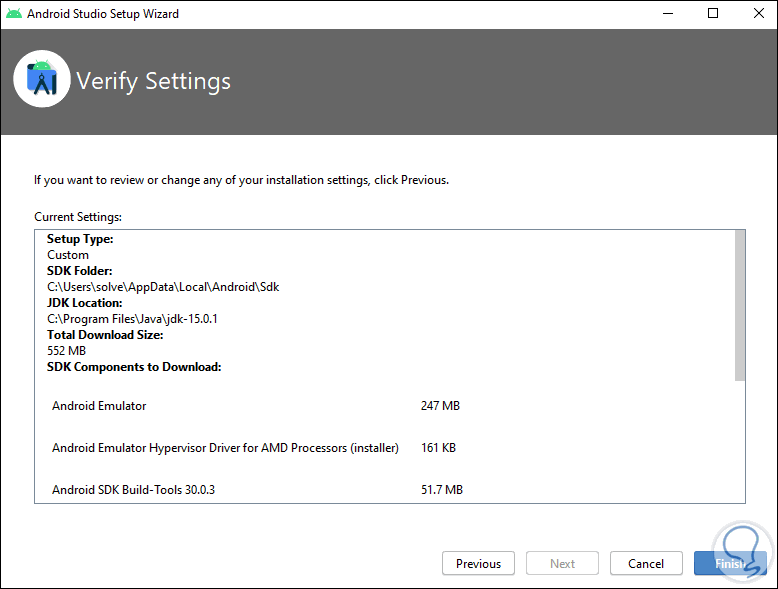The image size is (778, 589).
Task: Select the Hypervisor Driver for AMD Processors row
Action: click(x=225, y=448)
